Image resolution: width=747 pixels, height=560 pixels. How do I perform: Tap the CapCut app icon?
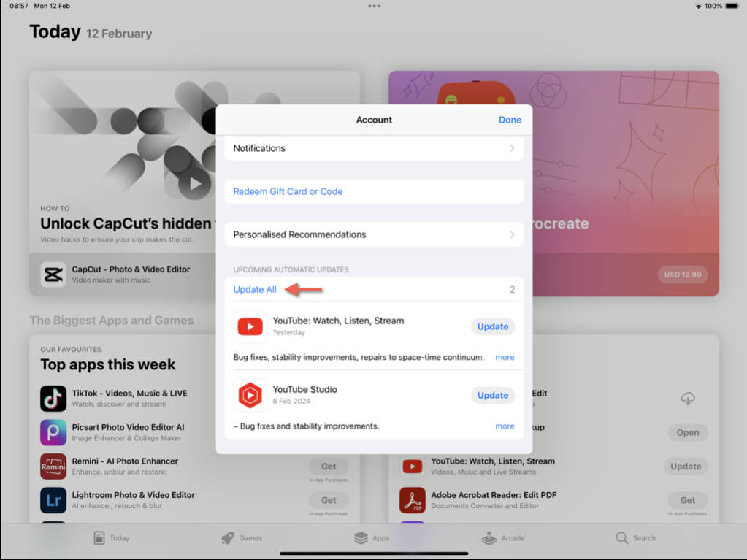coord(53,275)
